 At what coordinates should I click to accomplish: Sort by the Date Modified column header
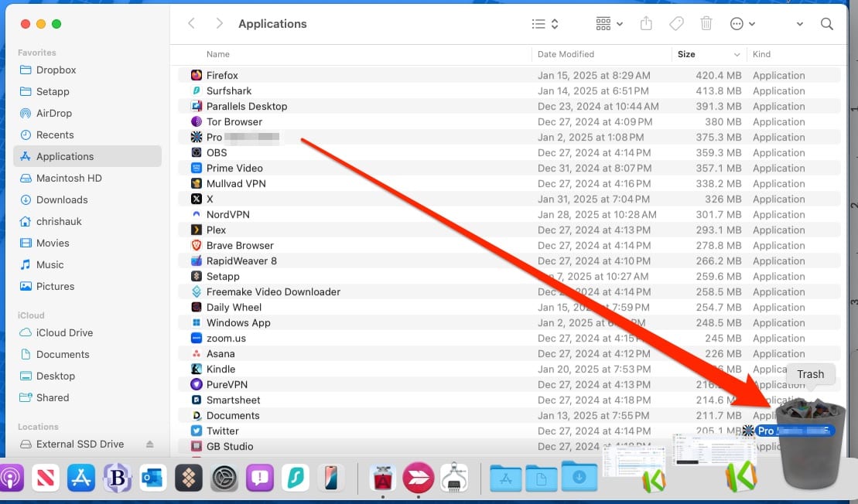566,54
